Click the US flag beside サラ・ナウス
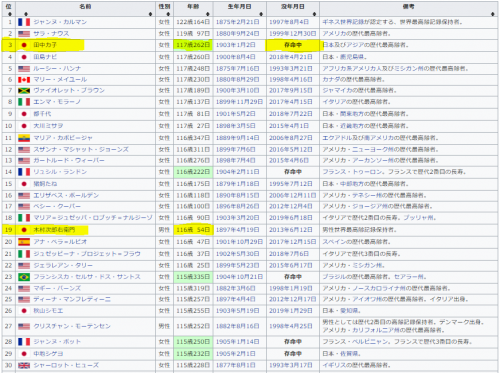 24,34
